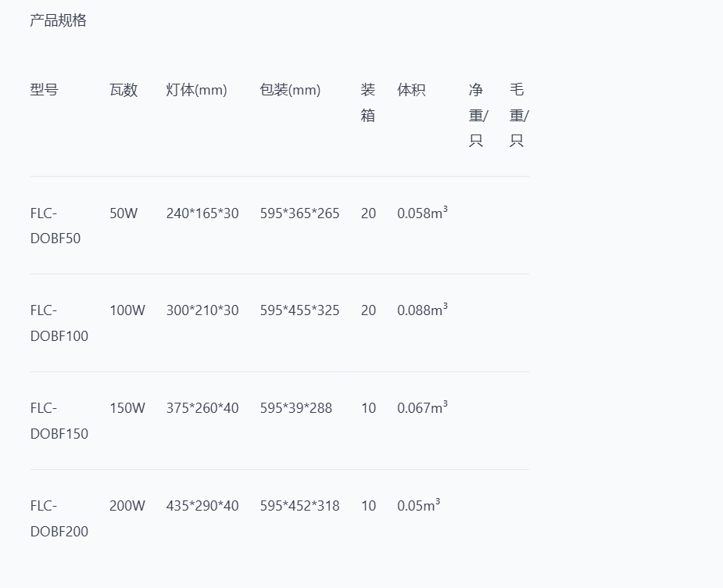The width and height of the screenshot is (723, 588).
Task: Select the 包装(mm) column header
Action: (290, 90)
